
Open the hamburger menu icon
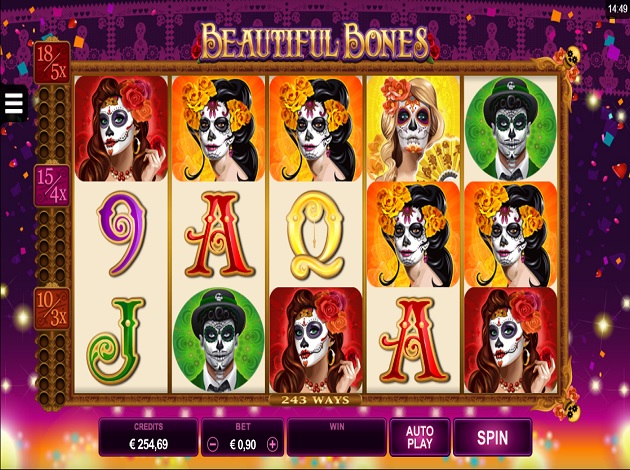(x=14, y=103)
